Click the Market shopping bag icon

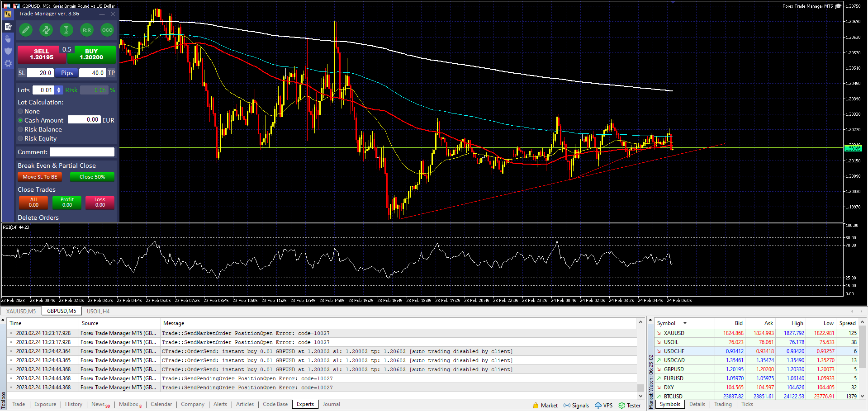point(536,406)
